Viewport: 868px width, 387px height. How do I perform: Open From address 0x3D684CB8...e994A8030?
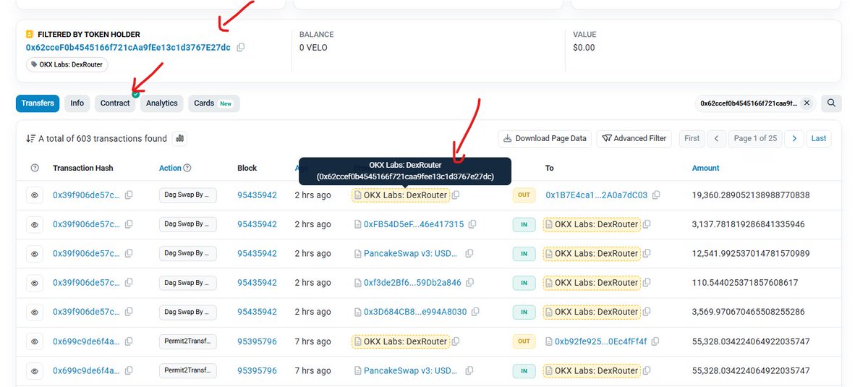pyautogui.click(x=415, y=312)
